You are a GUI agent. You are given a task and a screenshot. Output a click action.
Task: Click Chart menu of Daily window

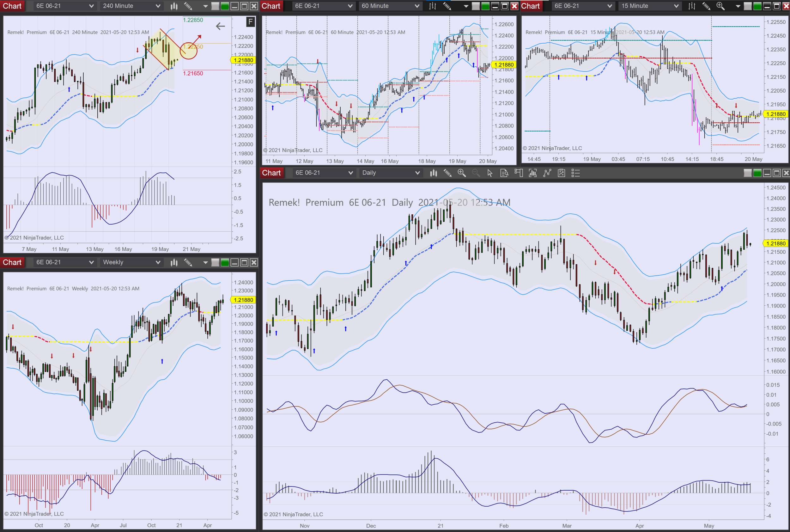[x=271, y=173]
